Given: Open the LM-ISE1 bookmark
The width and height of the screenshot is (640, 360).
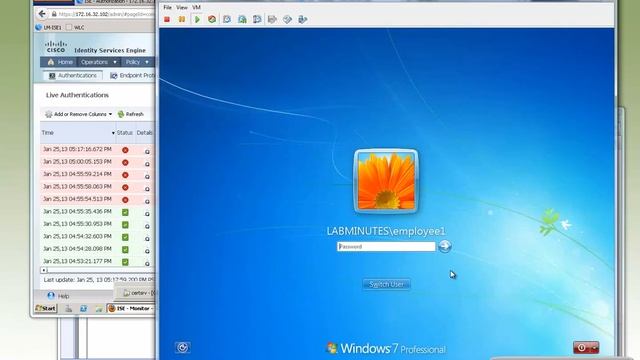Looking at the screenshot, I should pos(49,27).
